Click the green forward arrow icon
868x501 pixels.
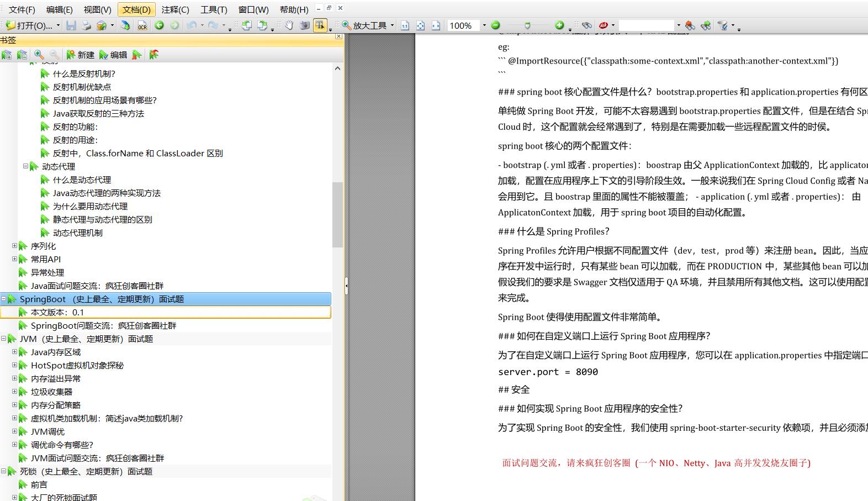(x=174, y=25)
